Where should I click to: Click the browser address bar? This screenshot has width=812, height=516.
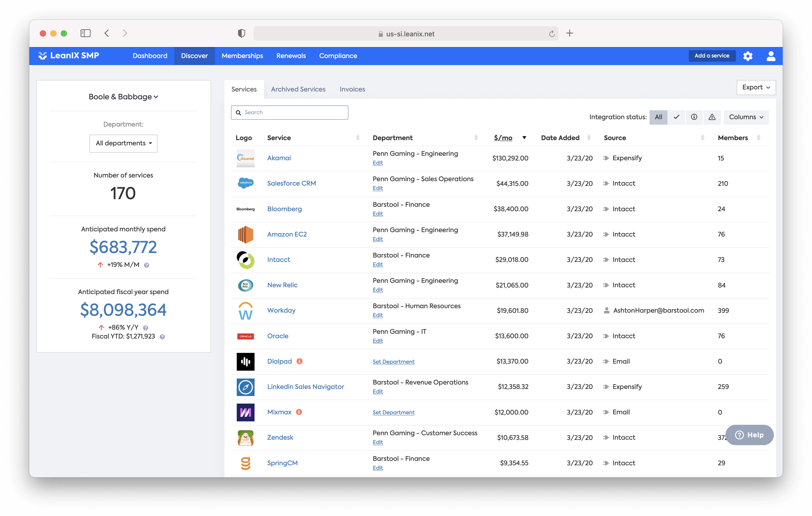tap(406, 33)
